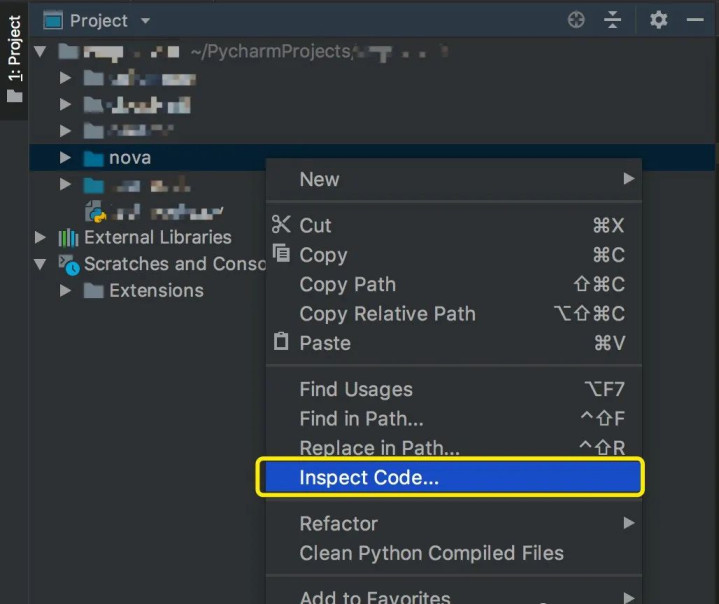Expand the Extensions folder arrow
Viewport: 719px width, 604px height.
point(65,291)
